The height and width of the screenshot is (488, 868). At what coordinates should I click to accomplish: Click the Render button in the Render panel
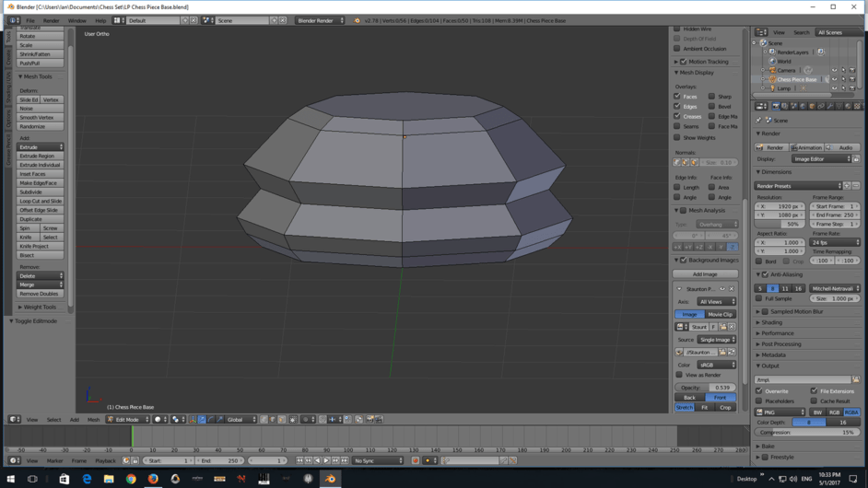click(771, 147)
